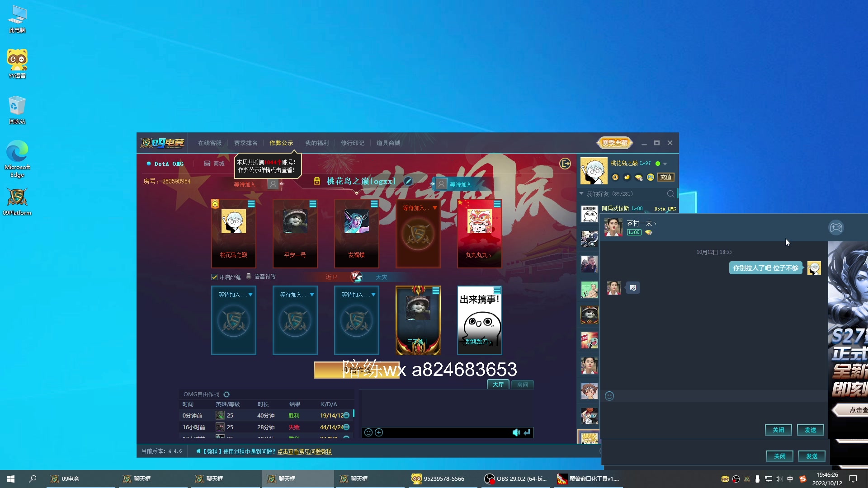Click the 三禾木 player card
The image size is (868, 488).
[418, 320]
